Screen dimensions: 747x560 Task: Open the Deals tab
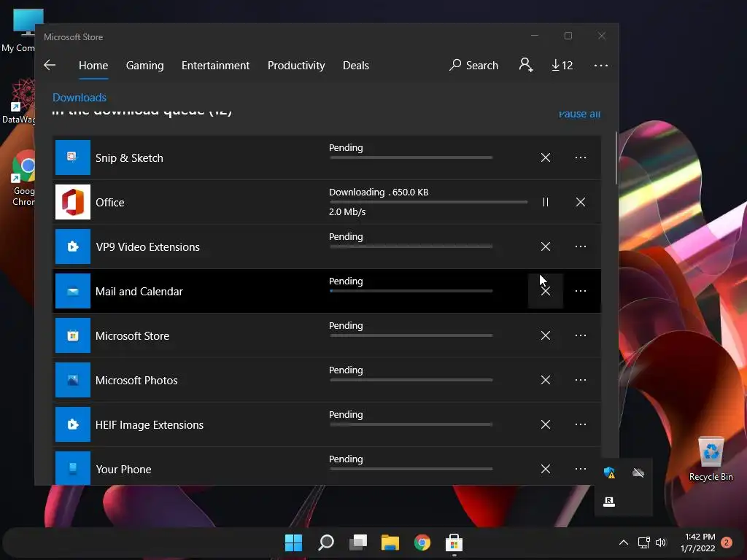pos(356,65)
